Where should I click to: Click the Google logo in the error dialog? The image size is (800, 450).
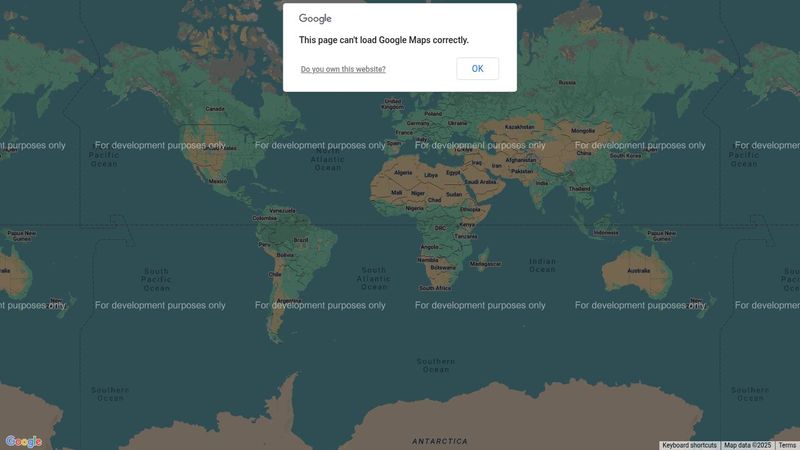pos(315,19)
